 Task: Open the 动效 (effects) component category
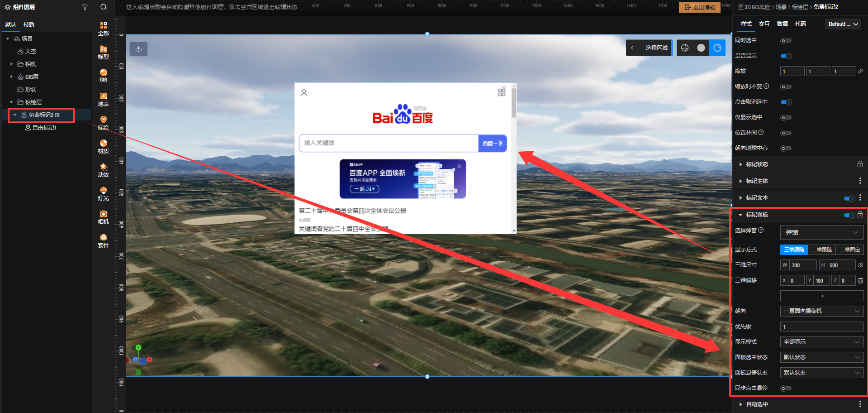[103, 170]
